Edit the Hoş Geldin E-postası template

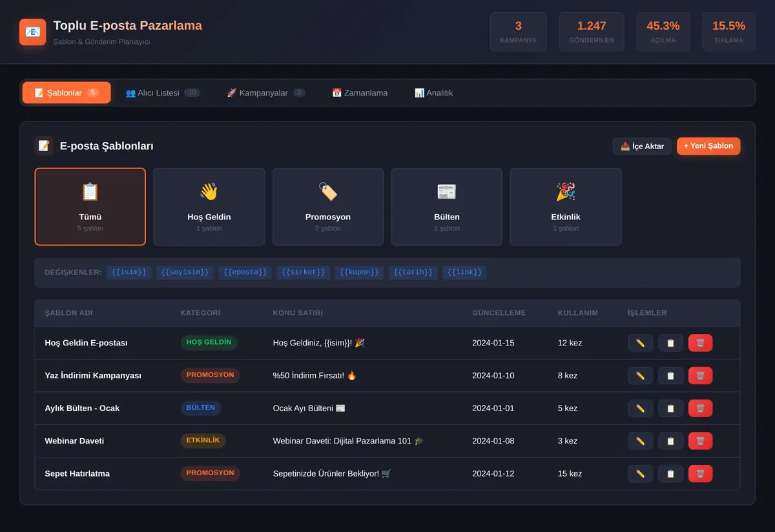pyautogui.click(x=640, y=343)
